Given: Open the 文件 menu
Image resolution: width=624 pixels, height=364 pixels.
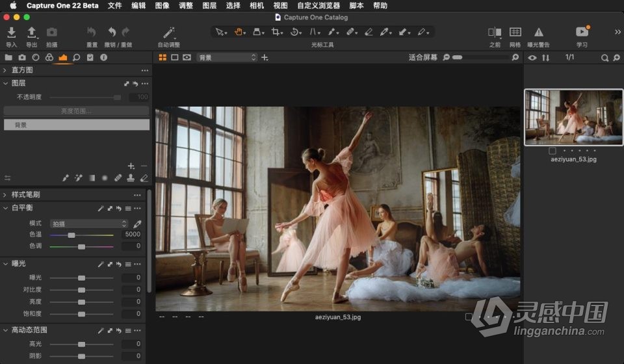Looking at the screenshot, I should point(114,6).
